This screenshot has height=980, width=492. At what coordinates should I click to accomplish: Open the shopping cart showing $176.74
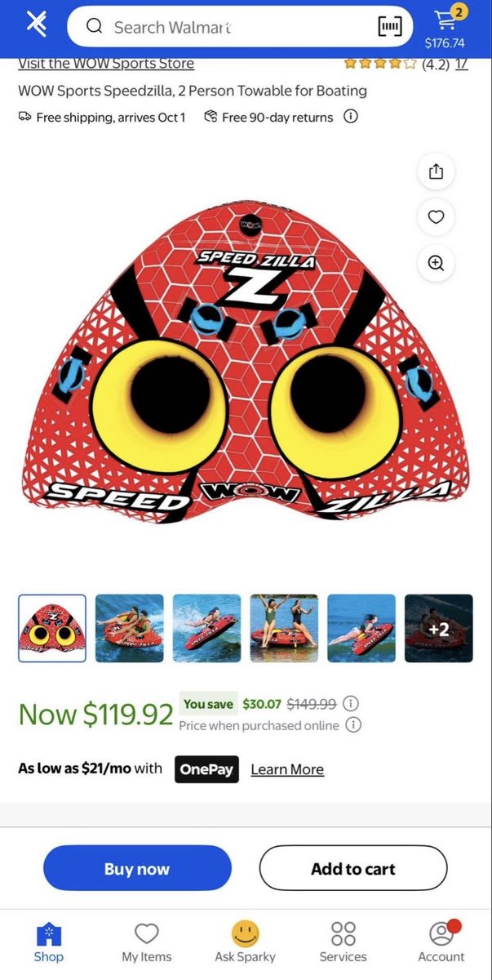pyautogui.click(x=445, y=27)
